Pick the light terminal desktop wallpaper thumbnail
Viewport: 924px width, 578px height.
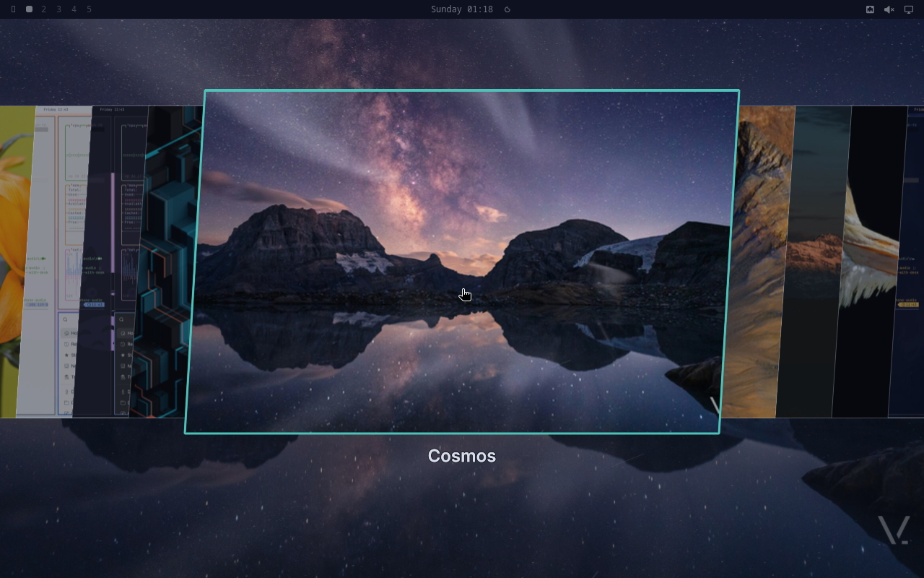click(54, 262)
